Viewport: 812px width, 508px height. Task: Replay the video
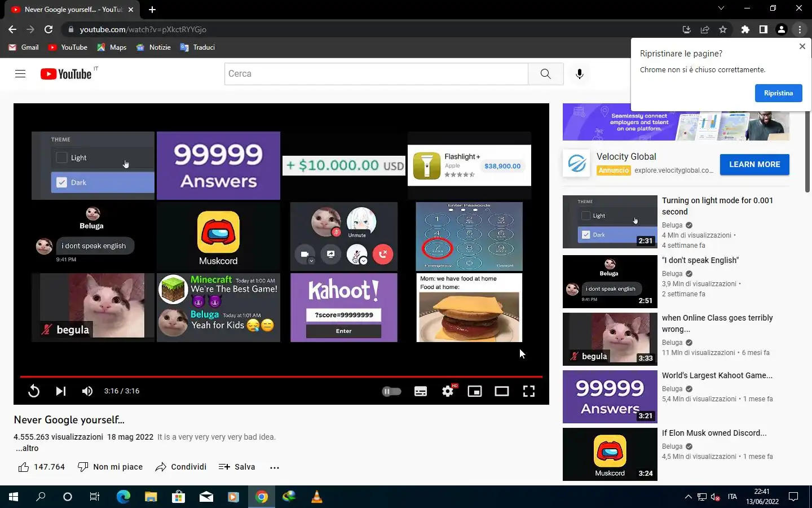click(34, 391)
